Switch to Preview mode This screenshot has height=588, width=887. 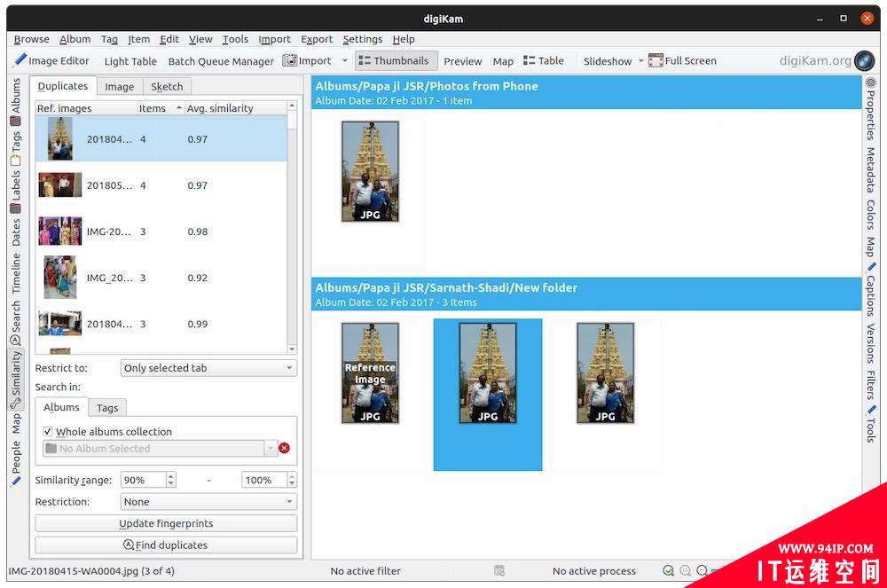pyautogui.click(x=462, y=61)
